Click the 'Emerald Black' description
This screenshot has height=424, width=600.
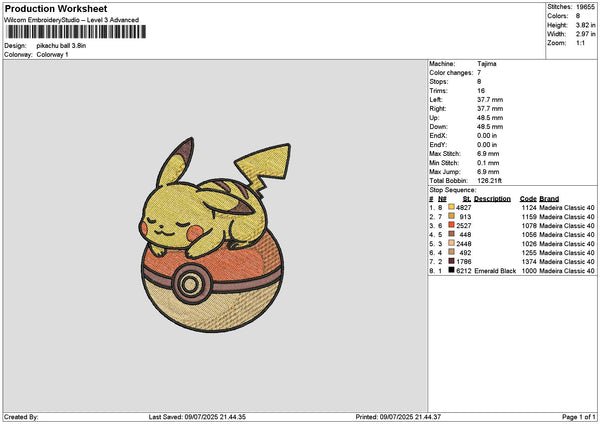point(495,271)
